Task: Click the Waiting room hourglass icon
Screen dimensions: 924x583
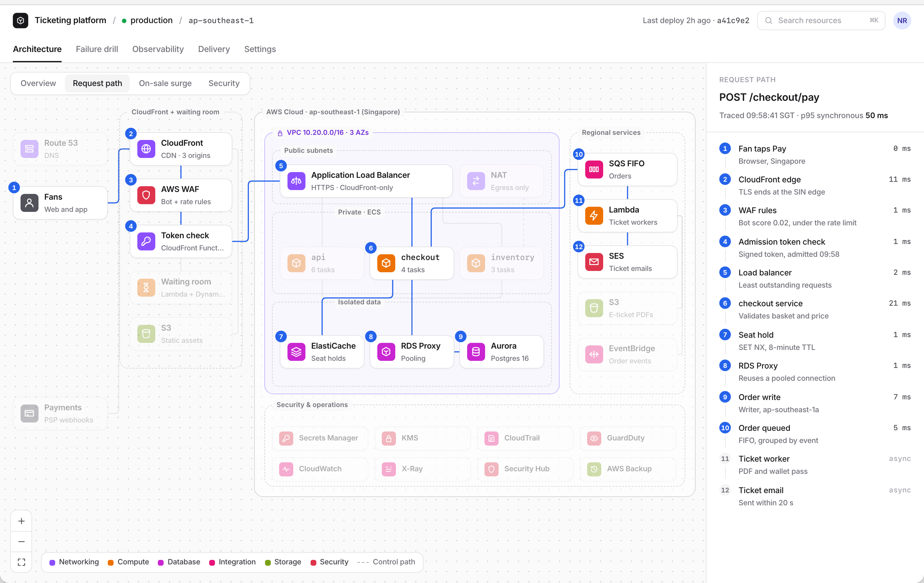Action: click(x=146, y=288)
